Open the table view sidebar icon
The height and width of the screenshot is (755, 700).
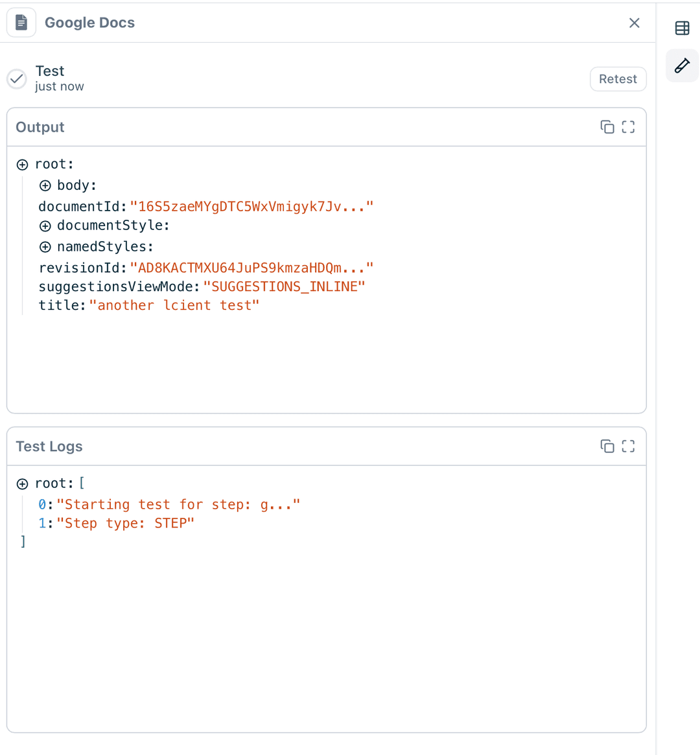click(682, 28)
